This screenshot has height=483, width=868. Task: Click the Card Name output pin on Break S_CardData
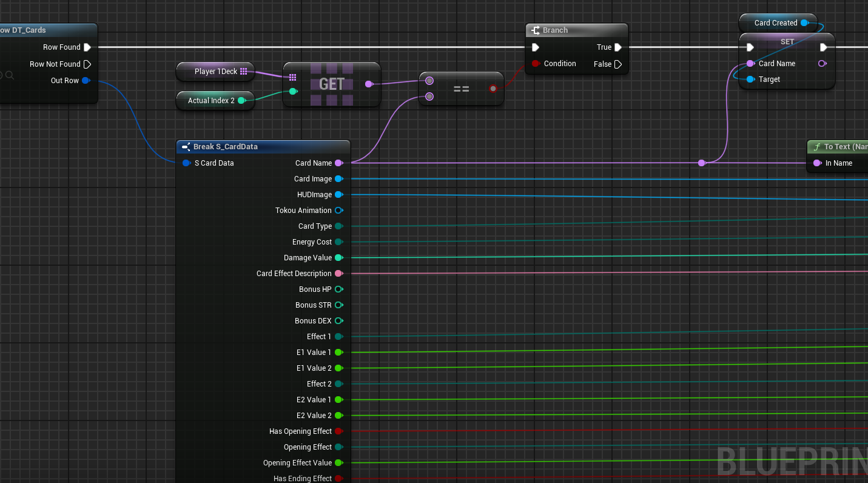338,163
